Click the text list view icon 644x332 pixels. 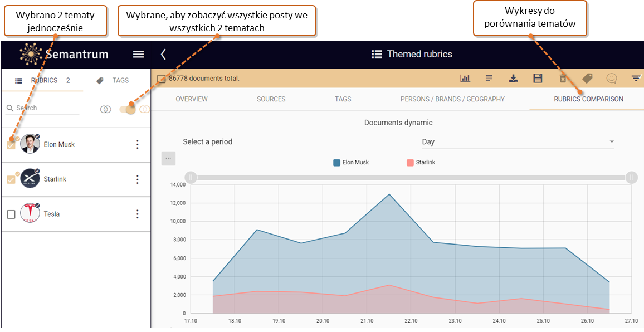point(489,78)
